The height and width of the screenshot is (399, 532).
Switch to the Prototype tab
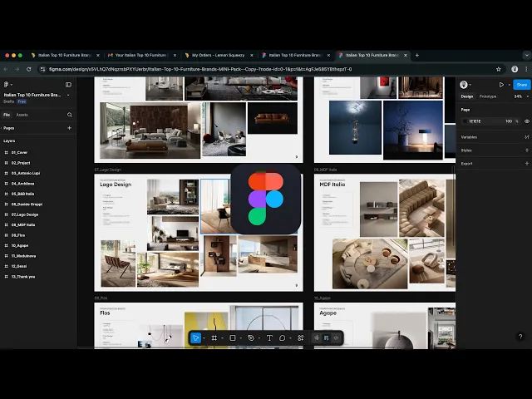point(488,96)
